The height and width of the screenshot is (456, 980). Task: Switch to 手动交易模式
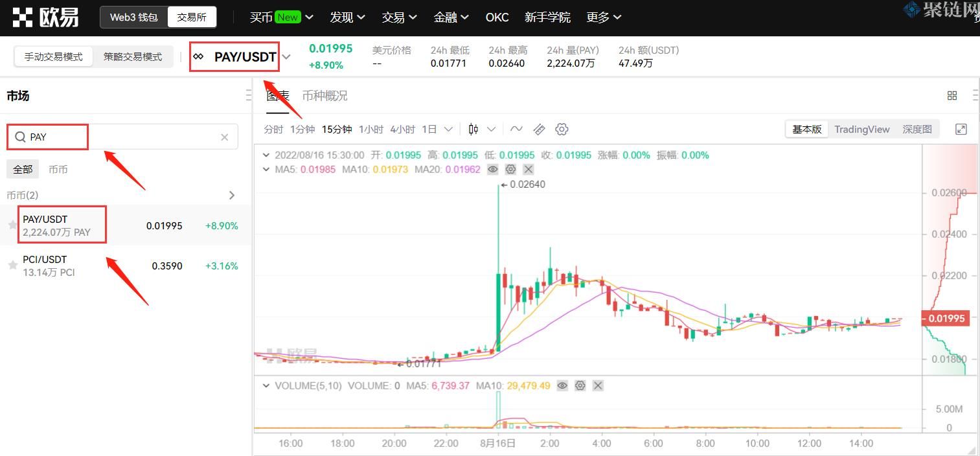pyautogui.click(x=54, y=56)
